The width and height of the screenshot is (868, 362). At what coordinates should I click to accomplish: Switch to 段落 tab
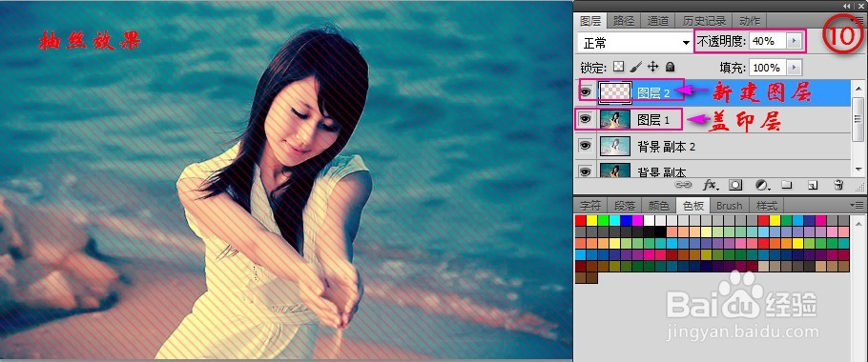[625, 206]
